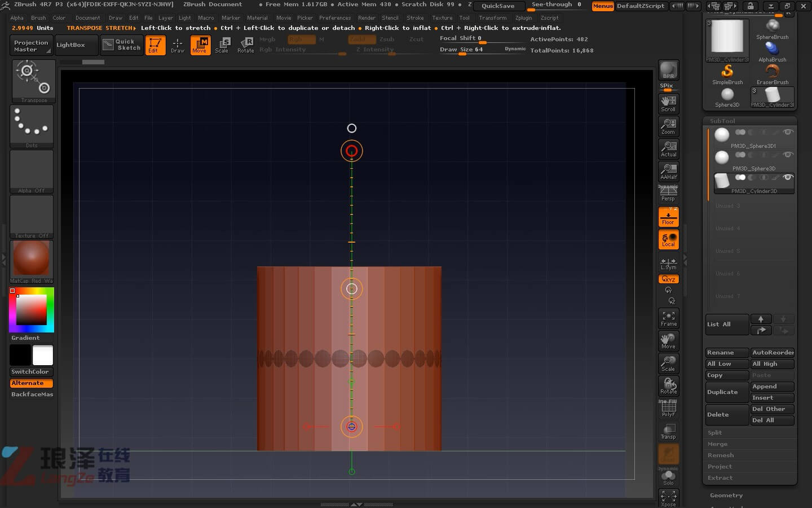The height and width of the screenshot is (508, 812).
Task: Open the Preferences menu
Action: point(334,18)
